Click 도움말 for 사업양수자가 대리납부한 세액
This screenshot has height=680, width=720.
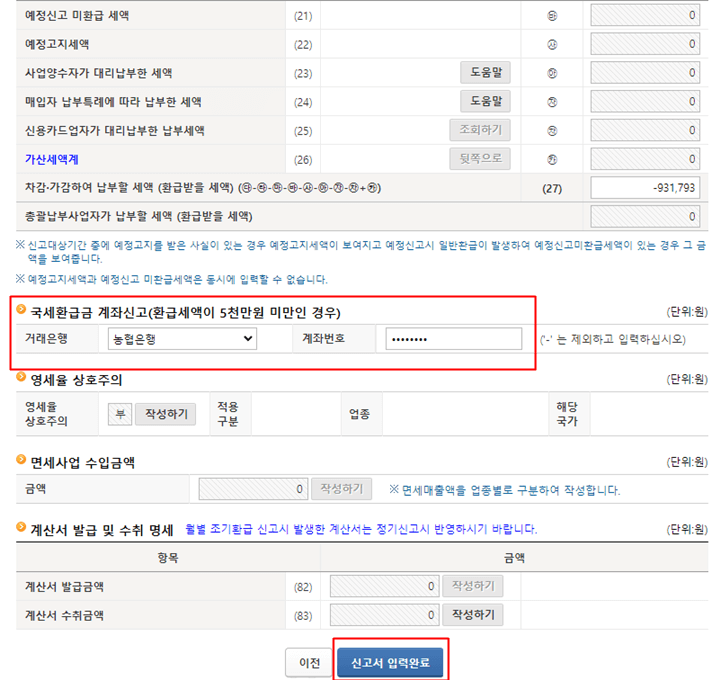[485, 73]
